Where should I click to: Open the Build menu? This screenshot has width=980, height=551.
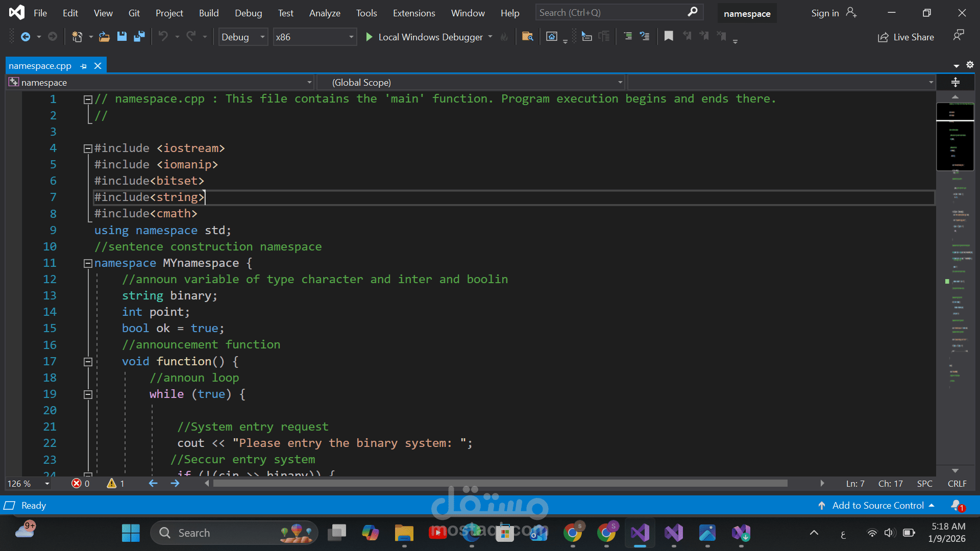tap(208, 13)
